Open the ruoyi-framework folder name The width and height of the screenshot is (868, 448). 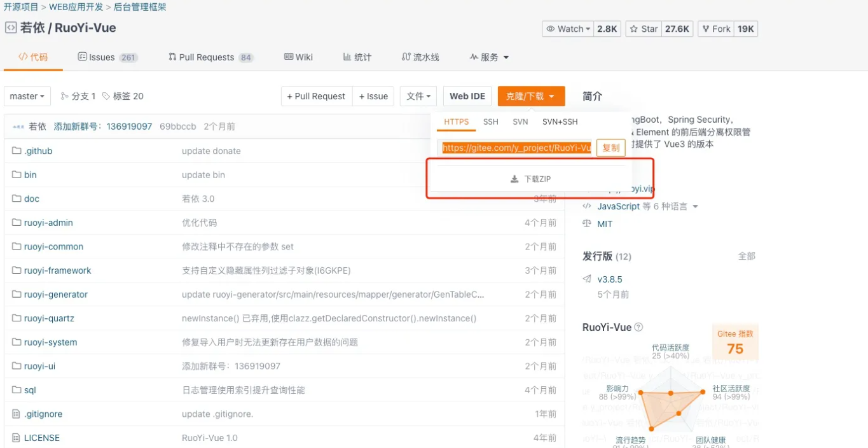tap(58, 270)
